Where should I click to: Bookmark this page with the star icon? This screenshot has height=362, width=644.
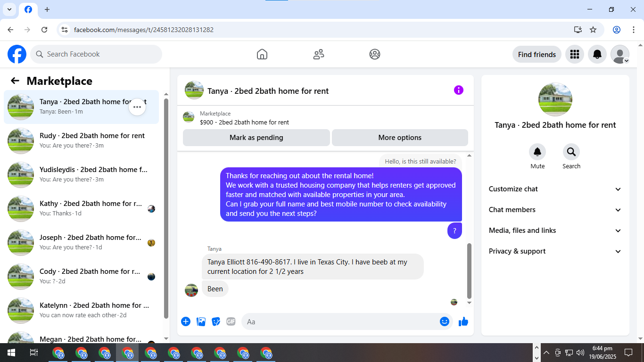pyautogui.click(x=593, y=30)
